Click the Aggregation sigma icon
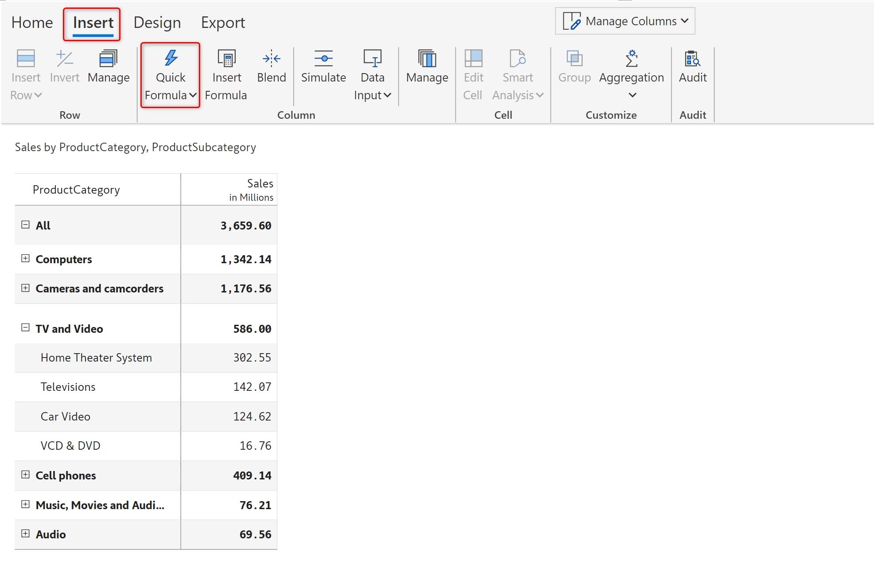This screenshot has width=874, height=588. tap(631, 58)
